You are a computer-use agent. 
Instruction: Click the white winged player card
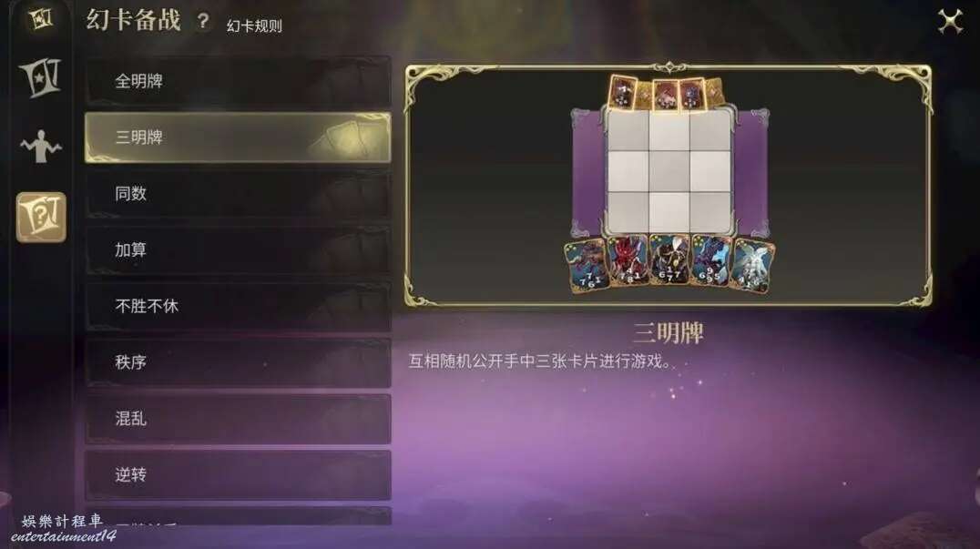click(752, 266)
